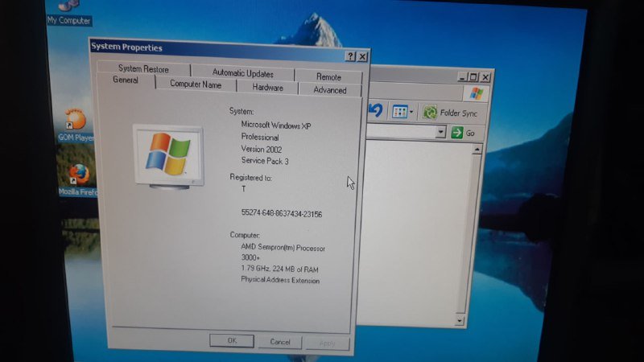This screenshot has width=644, height=362.
Task: Click the Windows XP logo monitor image
Action: [169, 157]
